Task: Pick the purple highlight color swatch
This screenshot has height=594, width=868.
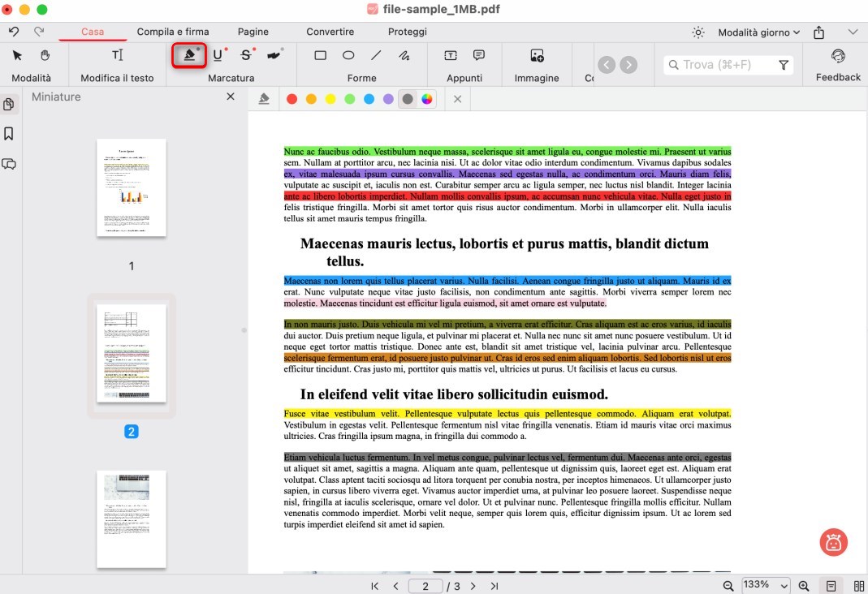Action: 387,97
